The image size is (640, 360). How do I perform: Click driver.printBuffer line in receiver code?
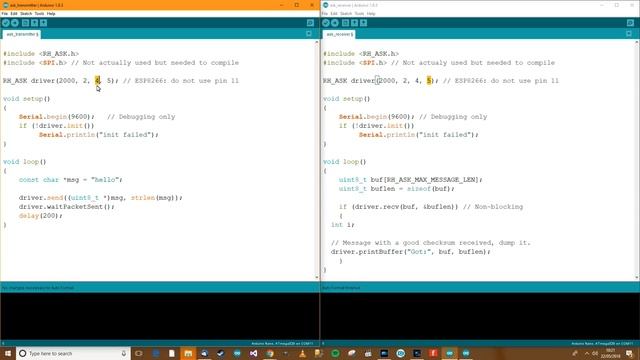coord(411,252)
